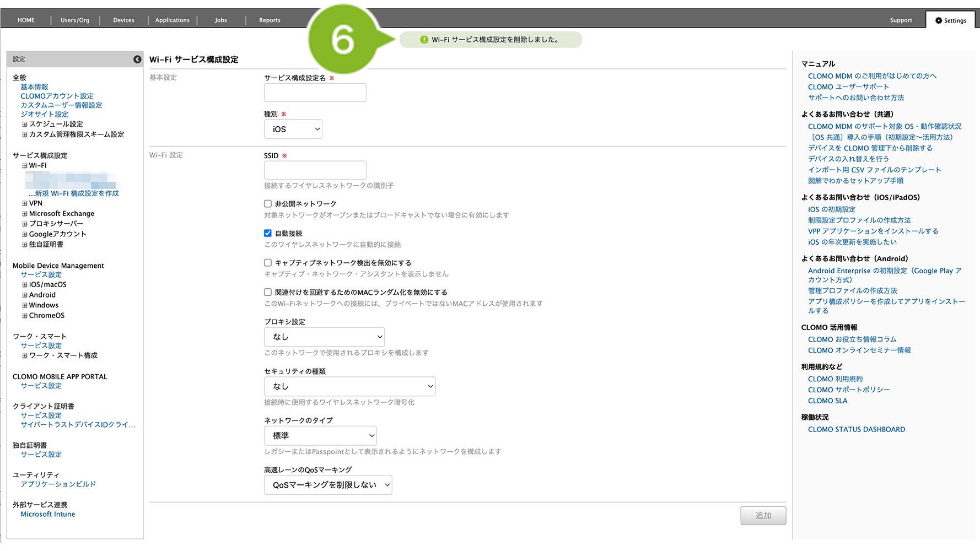Expand the Android tree plus icon
Screen dimensions: 980x551
[x=25, y=295]
